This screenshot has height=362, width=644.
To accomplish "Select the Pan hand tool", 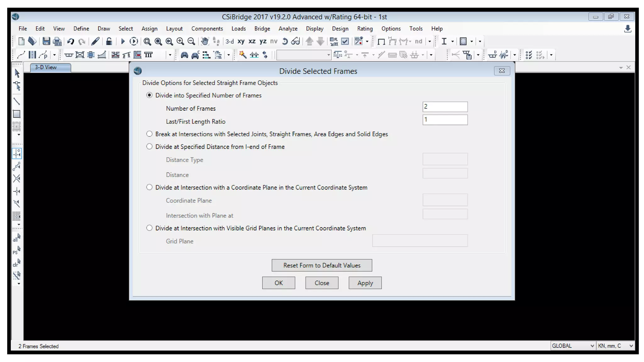I will click(x=205, y=41).
